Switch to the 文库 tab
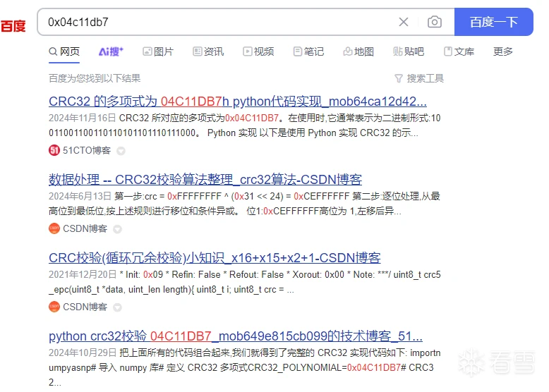This screenshot has height=392, width=549. (459, 51)
